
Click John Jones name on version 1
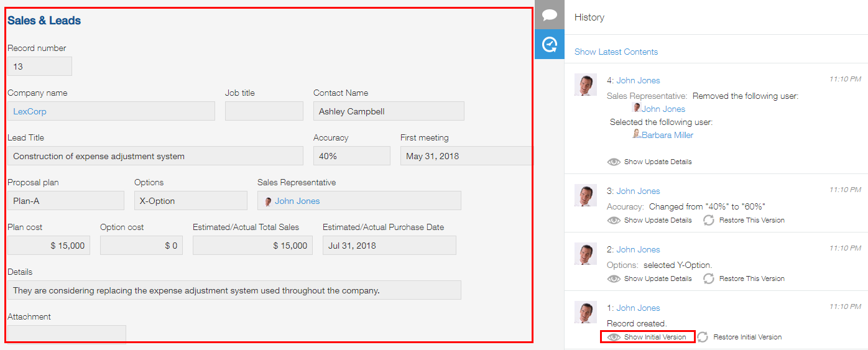coord(638,308)
